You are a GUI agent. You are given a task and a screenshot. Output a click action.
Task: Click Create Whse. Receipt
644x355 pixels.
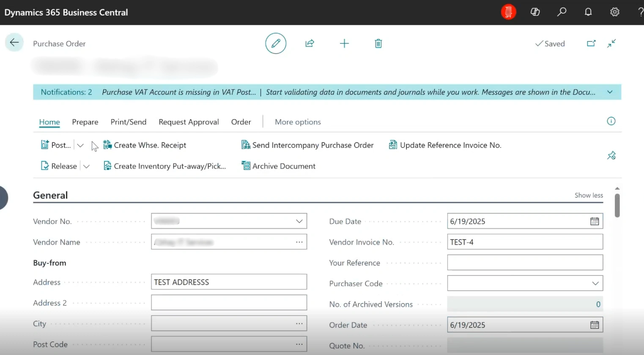[145, 145]
